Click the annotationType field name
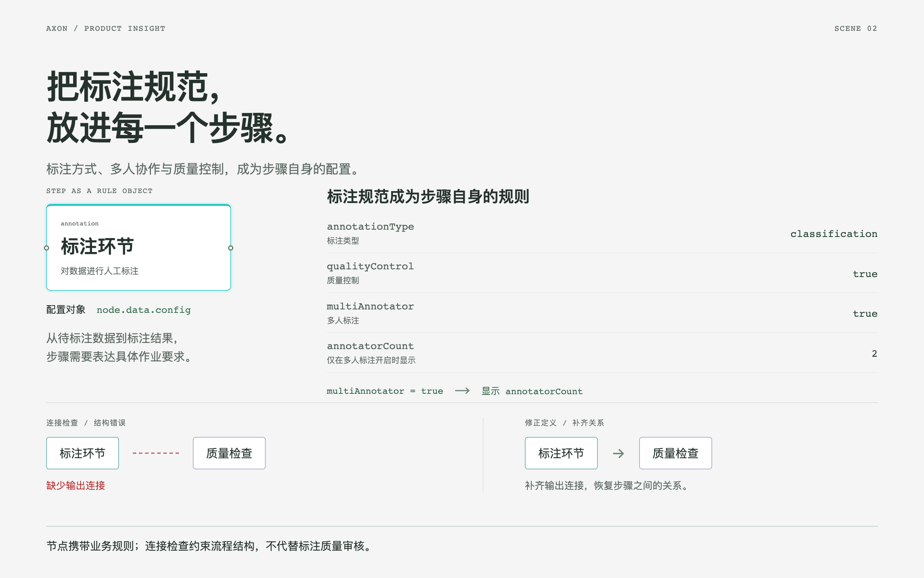Viewport: 924px width, 578px height. (x=370, y=227)
